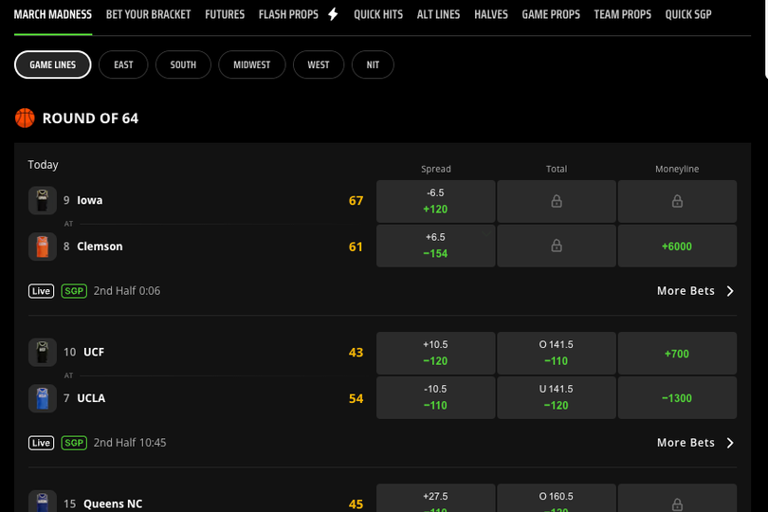Click the basketball icon beside Round of 64

24,118
